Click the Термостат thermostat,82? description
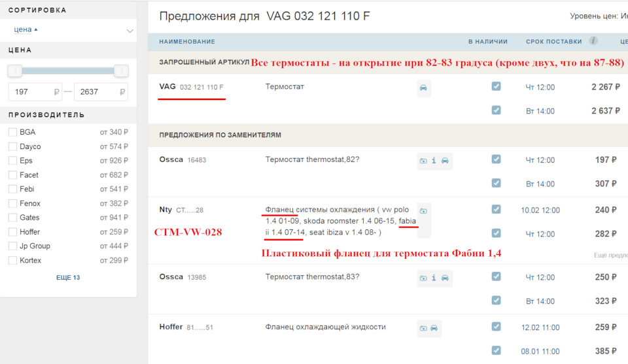 coord(313,159)
